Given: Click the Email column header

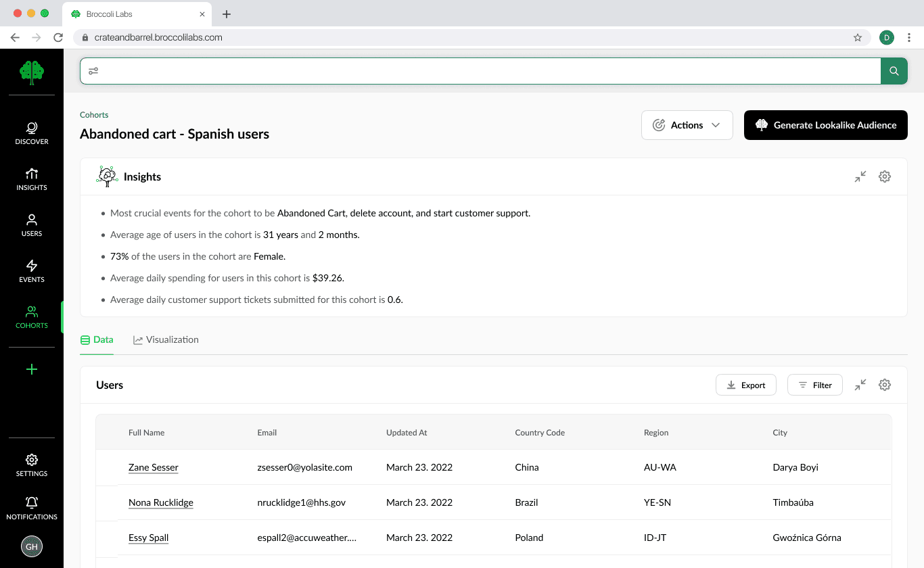Looking at the screenshot, I should (267, 433).
